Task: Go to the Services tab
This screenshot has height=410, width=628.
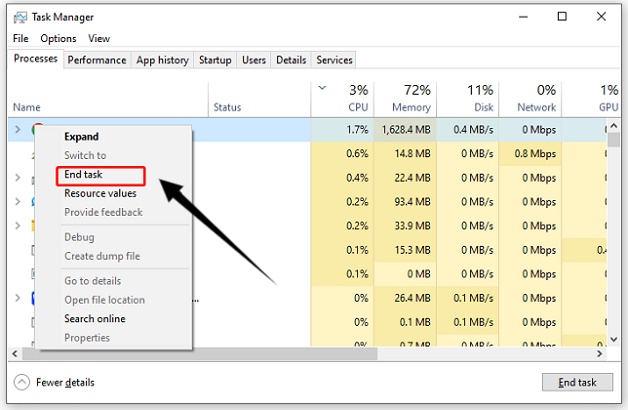Action: point(334,60)
